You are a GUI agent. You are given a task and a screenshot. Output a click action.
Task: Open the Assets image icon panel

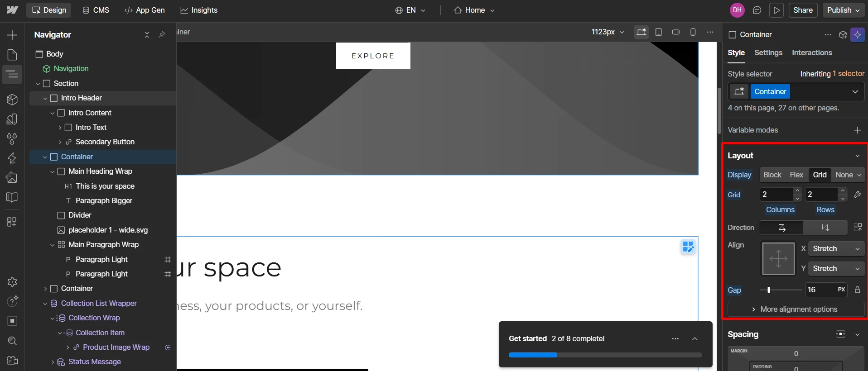[x=12, y=178]
